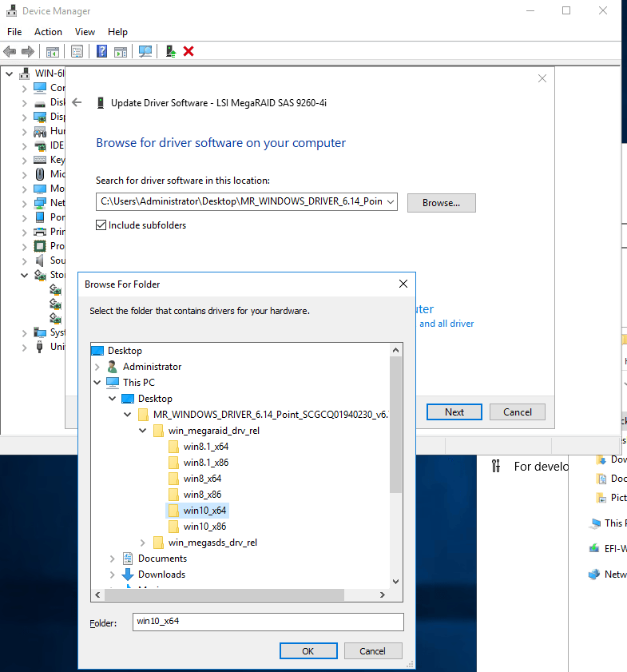
Task: Click the red X Uninstall device icon
Action: pos(188,51)
